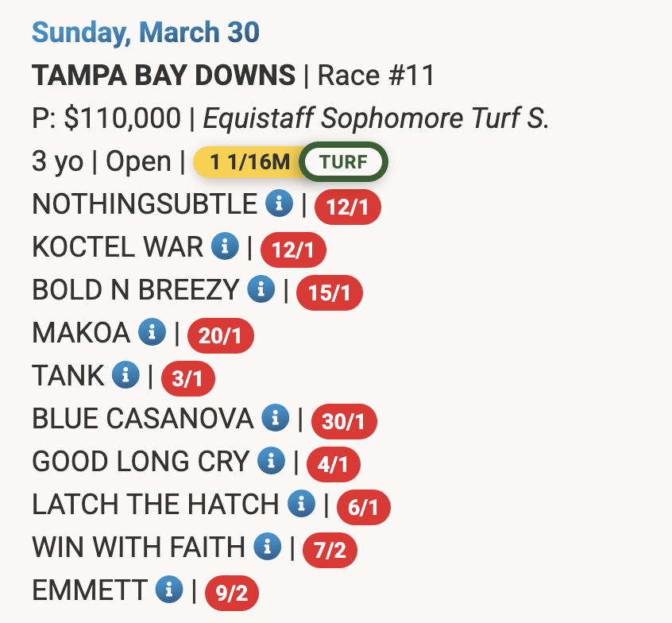
Task: Open info icon beside KOCTEL WAR
Action: point(224,247)
